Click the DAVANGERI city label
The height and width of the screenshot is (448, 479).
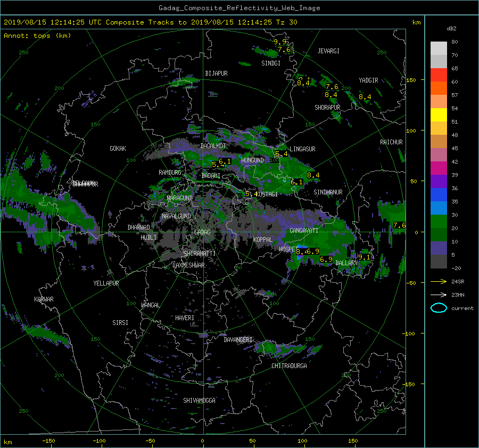(238, 340)
